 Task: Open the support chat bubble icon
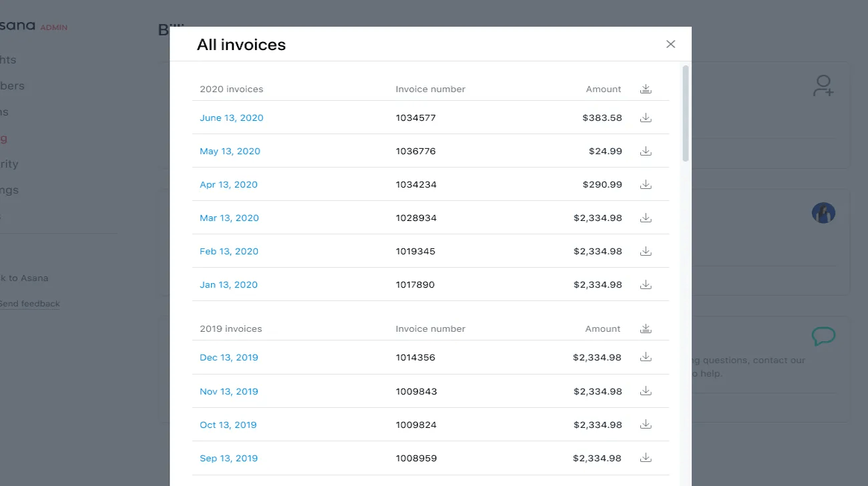(823, 336)
